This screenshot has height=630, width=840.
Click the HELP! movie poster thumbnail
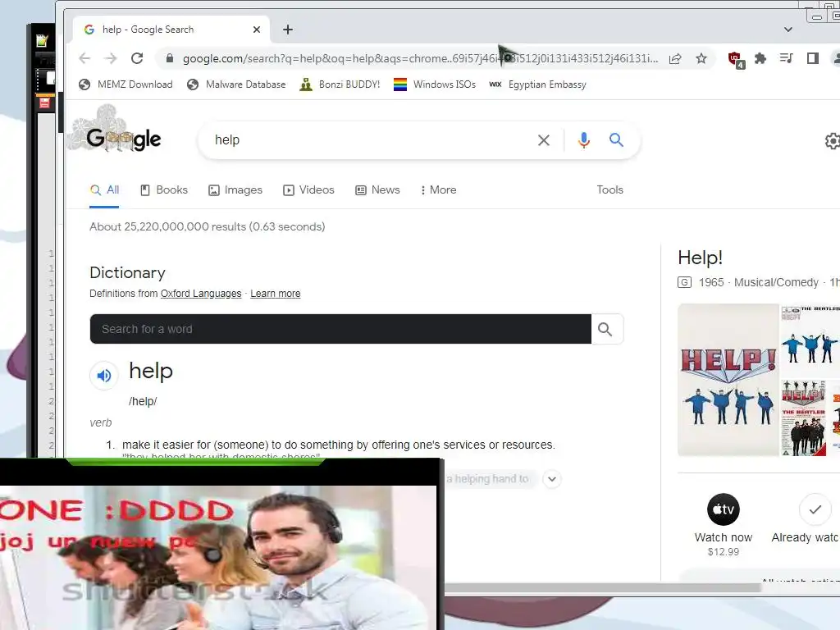point(728,380)
